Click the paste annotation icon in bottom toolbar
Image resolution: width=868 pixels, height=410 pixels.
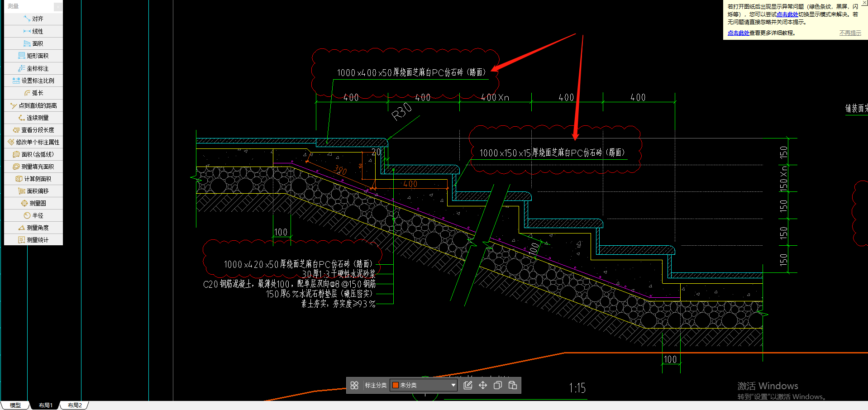click(513, 385)
